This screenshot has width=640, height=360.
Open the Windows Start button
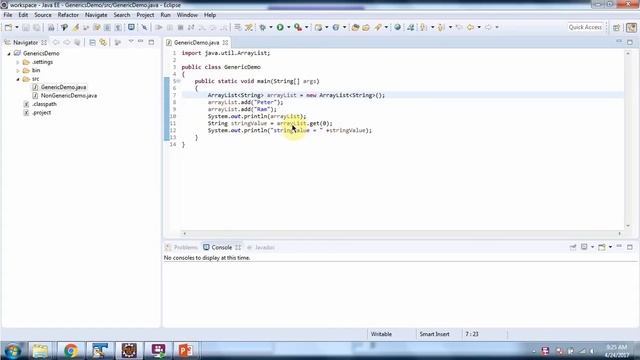pyautogui.click(x=13, y=351)
